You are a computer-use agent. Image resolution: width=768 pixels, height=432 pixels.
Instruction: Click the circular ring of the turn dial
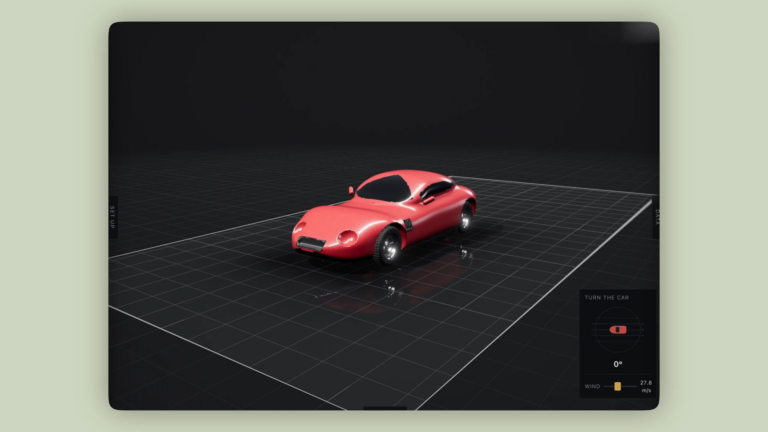(618, 330)
